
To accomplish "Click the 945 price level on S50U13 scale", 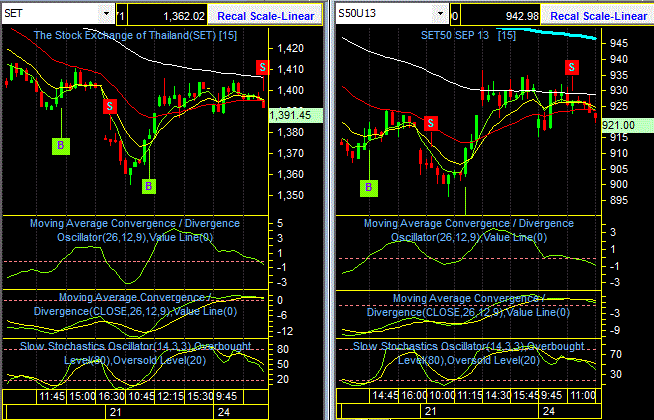I will (620, 43).
